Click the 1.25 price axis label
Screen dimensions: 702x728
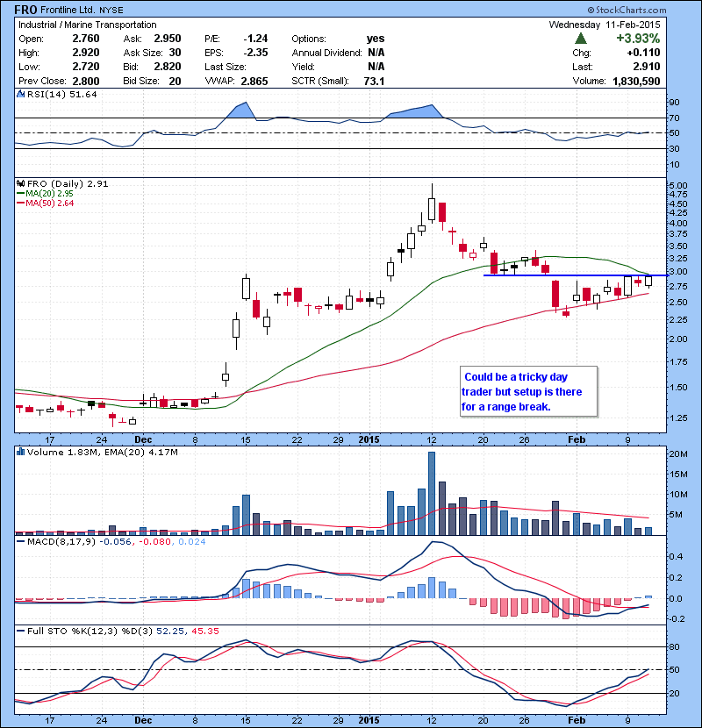(x=677, y=418)
